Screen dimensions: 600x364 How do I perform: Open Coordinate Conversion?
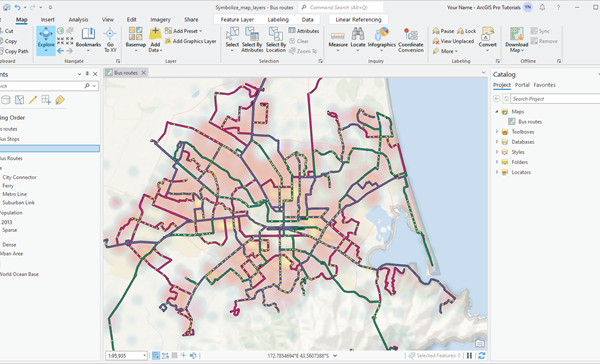pyautogui.click(x=411, y=40)
